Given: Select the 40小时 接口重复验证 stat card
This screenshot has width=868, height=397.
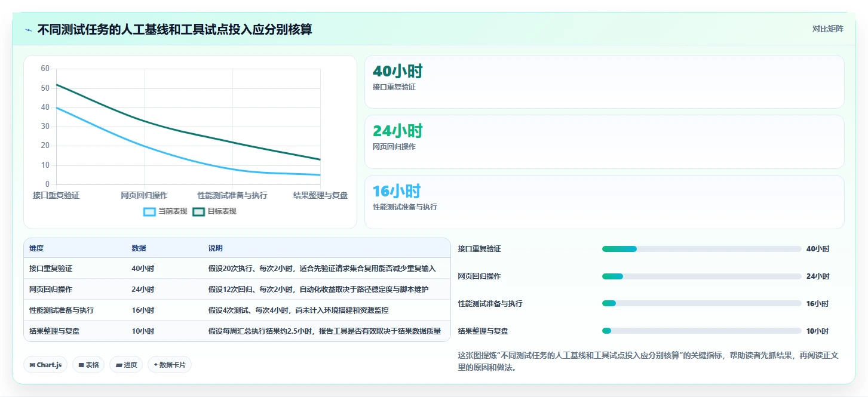Looking at the screenshot, I should coord(604,82).
